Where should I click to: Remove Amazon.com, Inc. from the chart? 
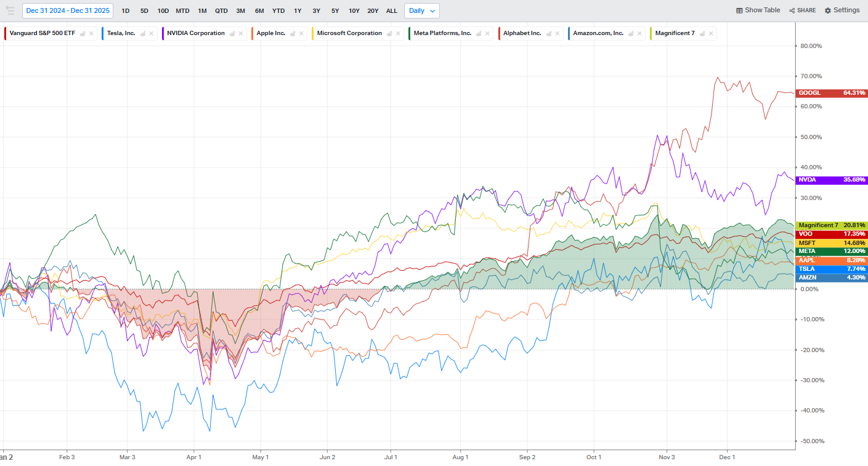click(641, 33)
